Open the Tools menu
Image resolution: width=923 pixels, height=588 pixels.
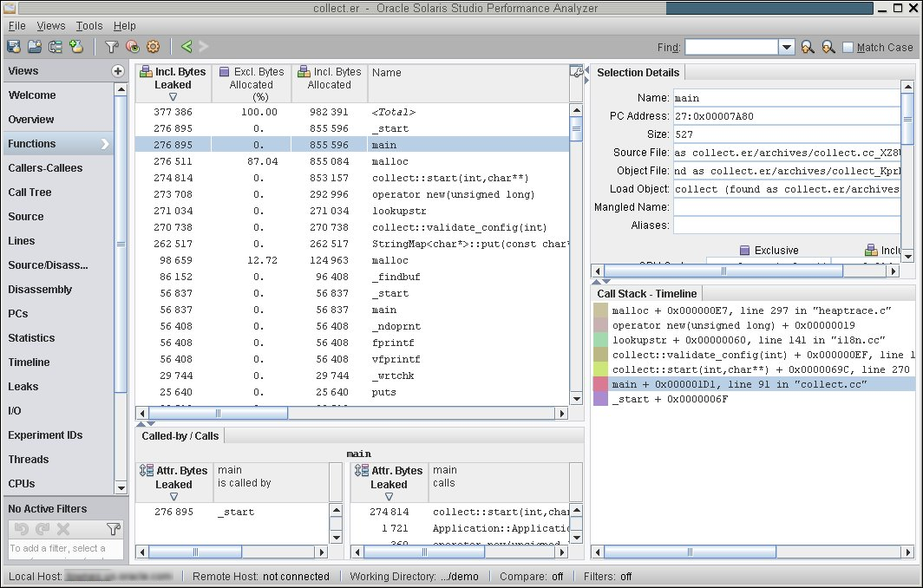pos(88,26)
